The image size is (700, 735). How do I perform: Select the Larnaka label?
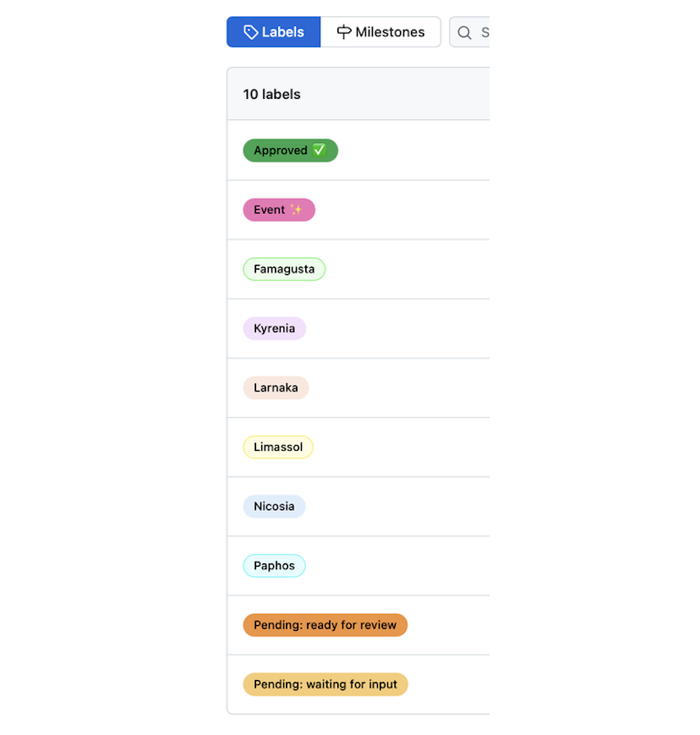point(276,387)
